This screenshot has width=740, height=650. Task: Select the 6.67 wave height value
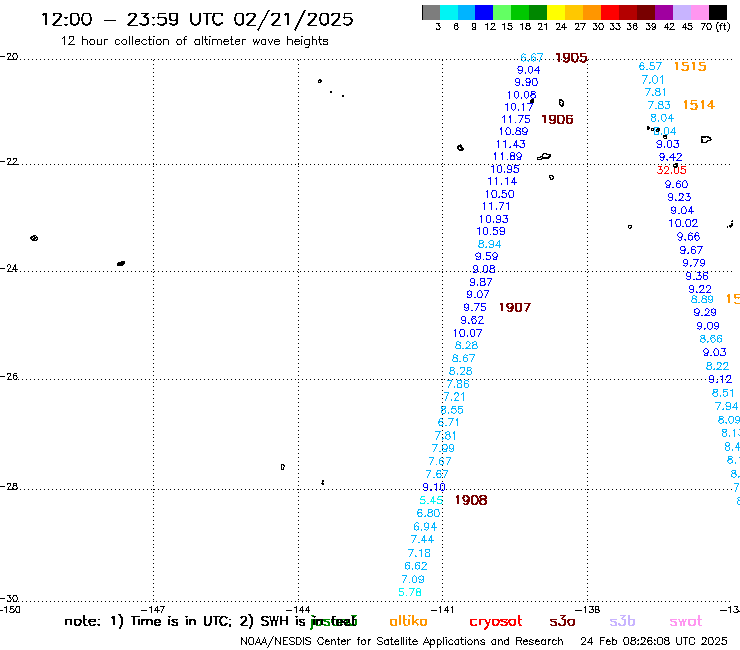pyautogui.click(x=532, y=58)
